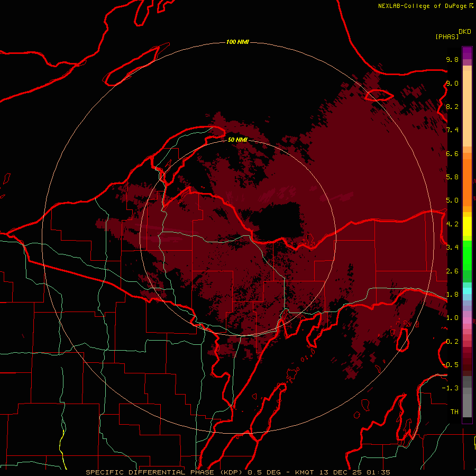Click the 5.8 color scale value
The image size is (476, 476).
pos(452,177)
